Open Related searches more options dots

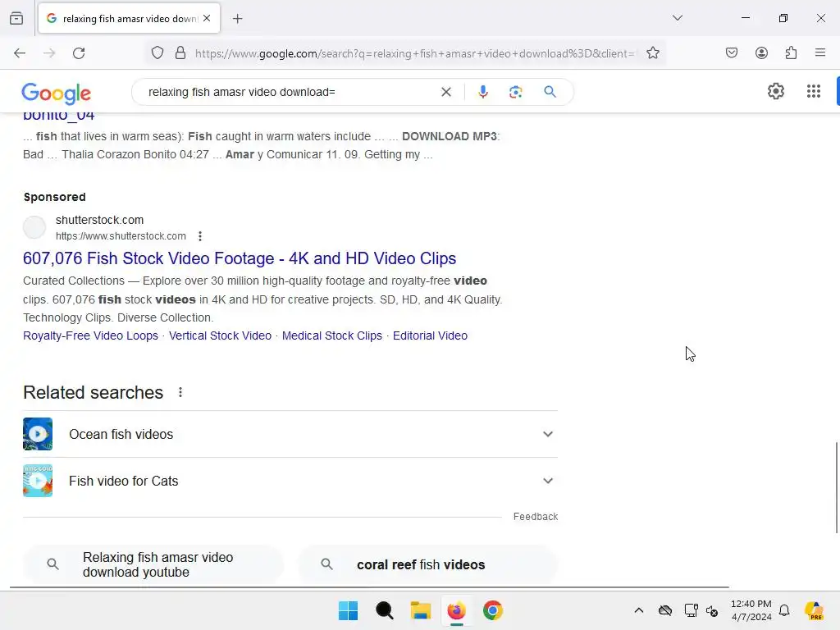pos(180,393)
